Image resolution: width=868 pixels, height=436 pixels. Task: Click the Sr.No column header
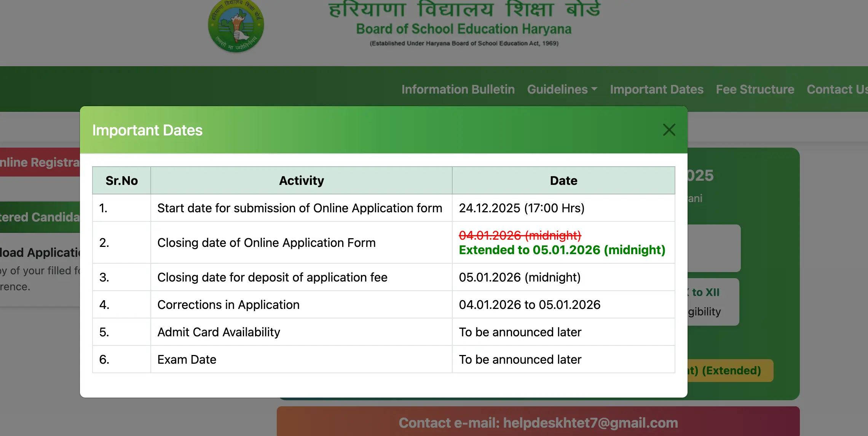tap(121, 181)
